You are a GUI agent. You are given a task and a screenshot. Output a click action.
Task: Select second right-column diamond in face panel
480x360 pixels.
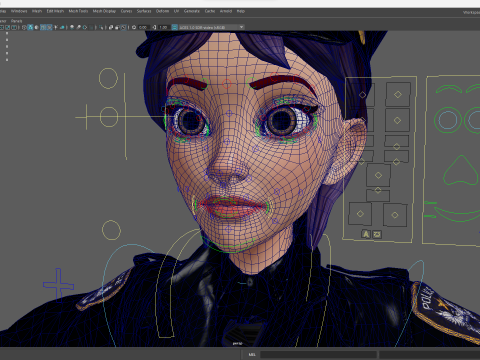click(397, 120)
